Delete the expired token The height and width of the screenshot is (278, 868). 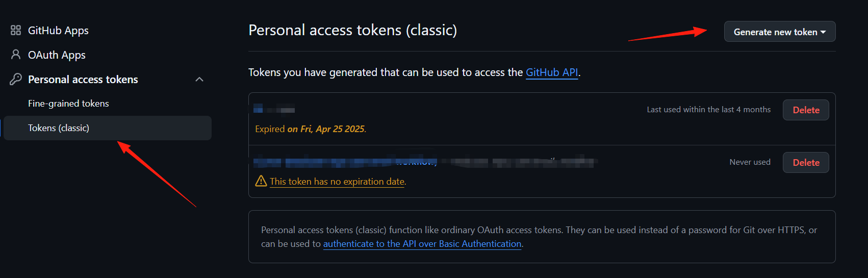click(x=806, y=110)
